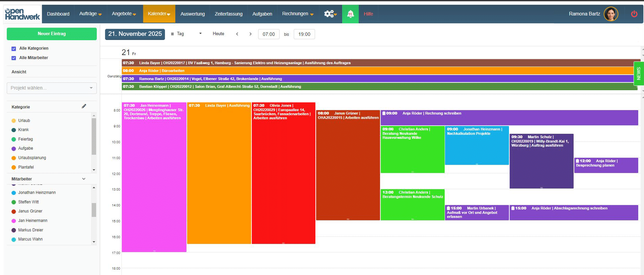The image size is (644, 275).
Task: Click the green notification bell icon
Action: tap(350, 14)
